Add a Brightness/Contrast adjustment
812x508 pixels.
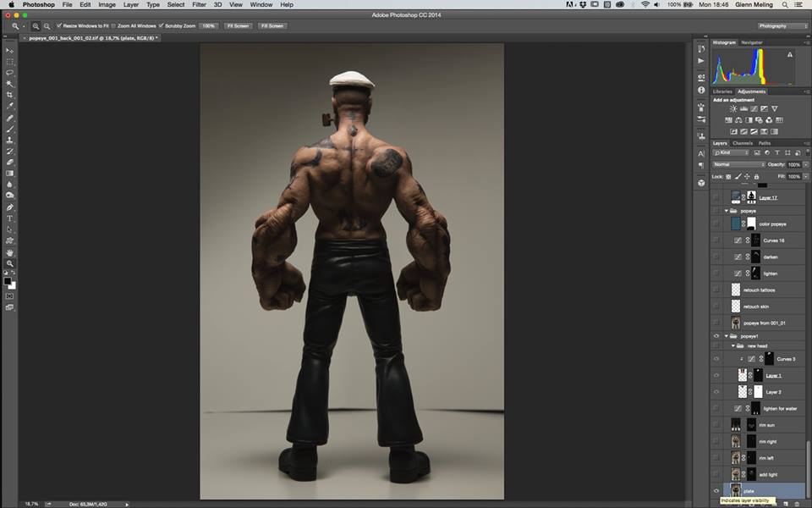click(732, 109)
